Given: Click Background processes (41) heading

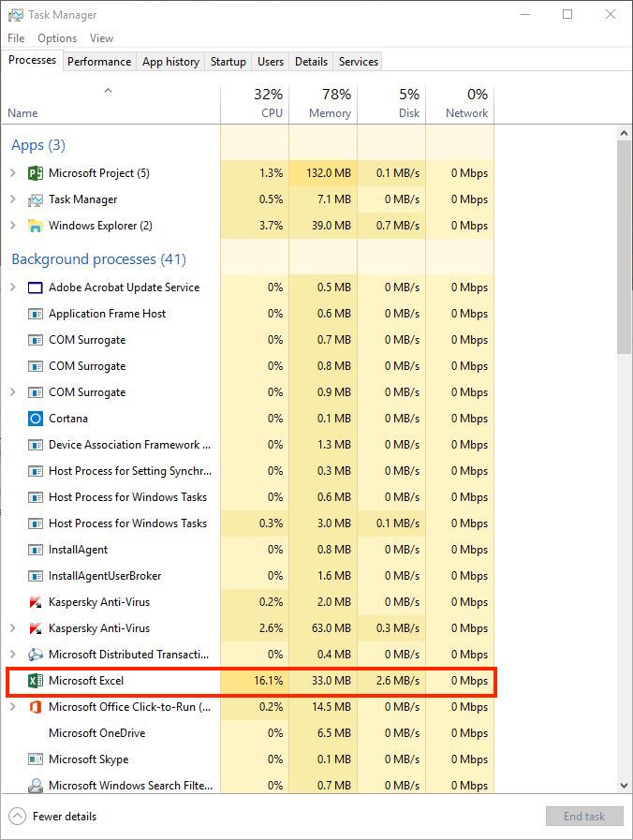Looking at the screenshot, I should [99, 259].
